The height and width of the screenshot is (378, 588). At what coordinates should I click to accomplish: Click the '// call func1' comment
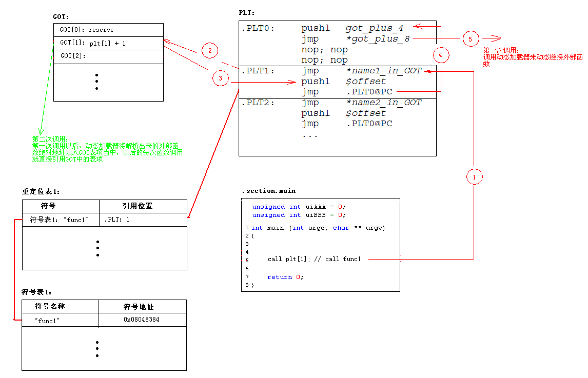coord(338,259)
